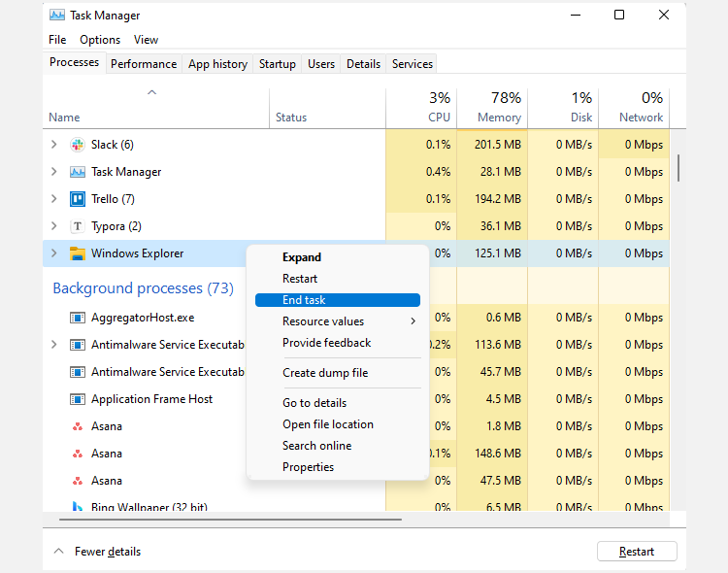
Task: Open the Options menu
Action: tap(100, 40)
